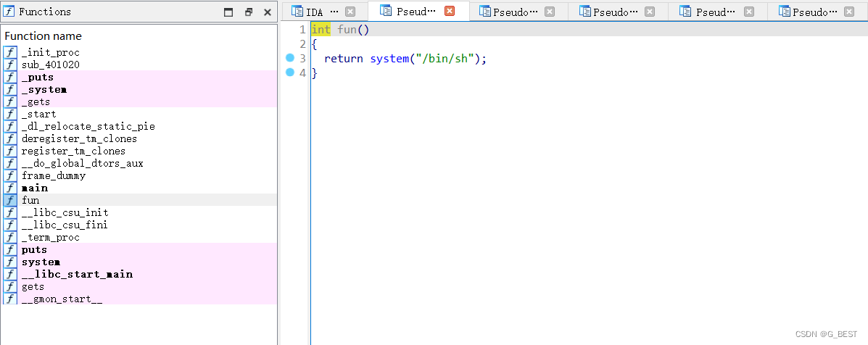Click function icon beside fun
Viewport: 868px width, 345px height.
10,200
